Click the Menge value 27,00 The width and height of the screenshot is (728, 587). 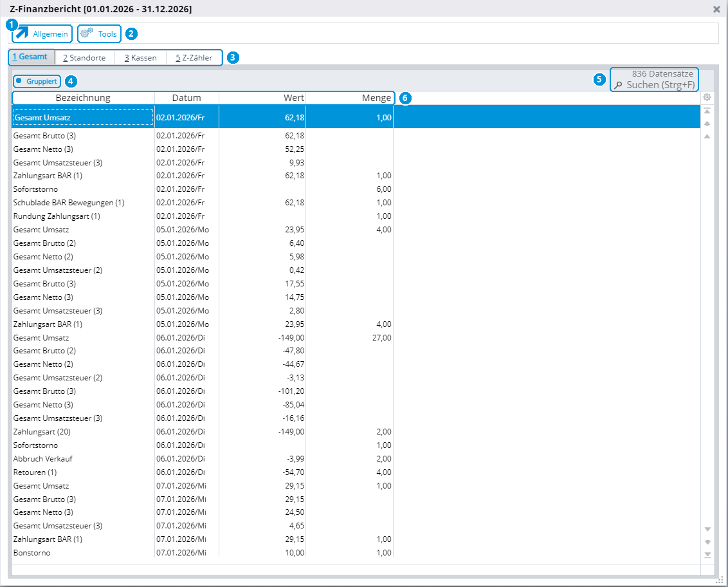point(381,338)
